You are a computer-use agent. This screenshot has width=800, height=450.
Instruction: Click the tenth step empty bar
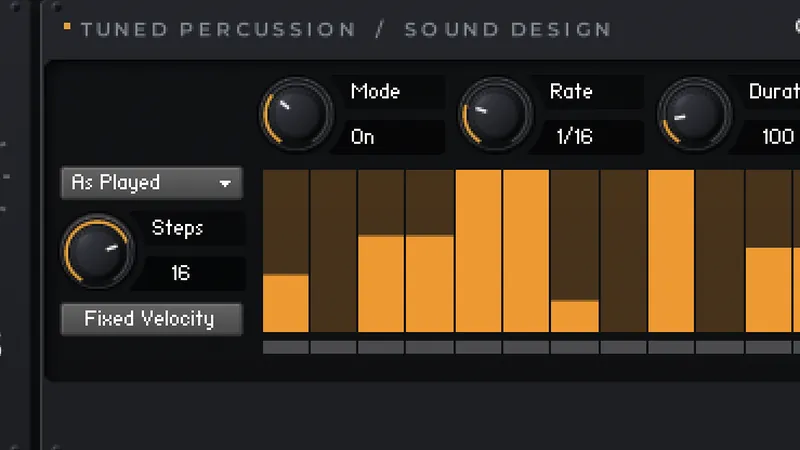click(x=719, y=251)
